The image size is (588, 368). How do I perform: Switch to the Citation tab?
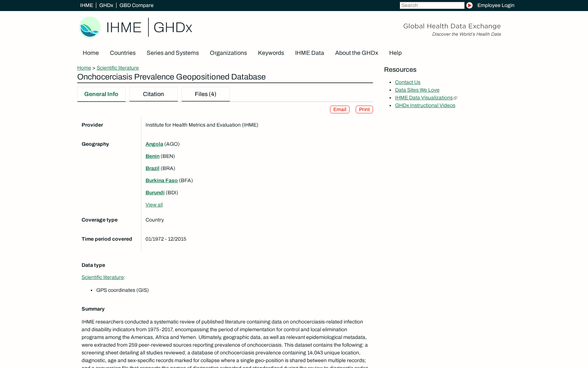pos(154,94)
